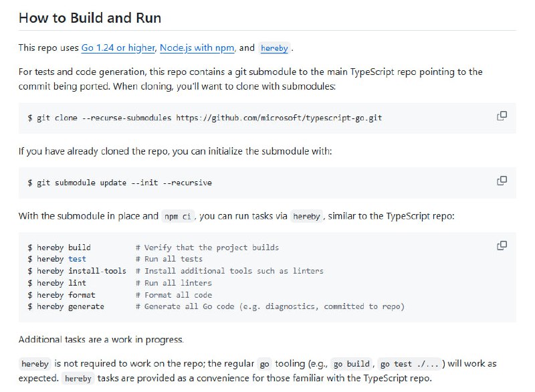Click the hereby install-tools command line
The height and width of the screenshot is (392, 535).
78,271
